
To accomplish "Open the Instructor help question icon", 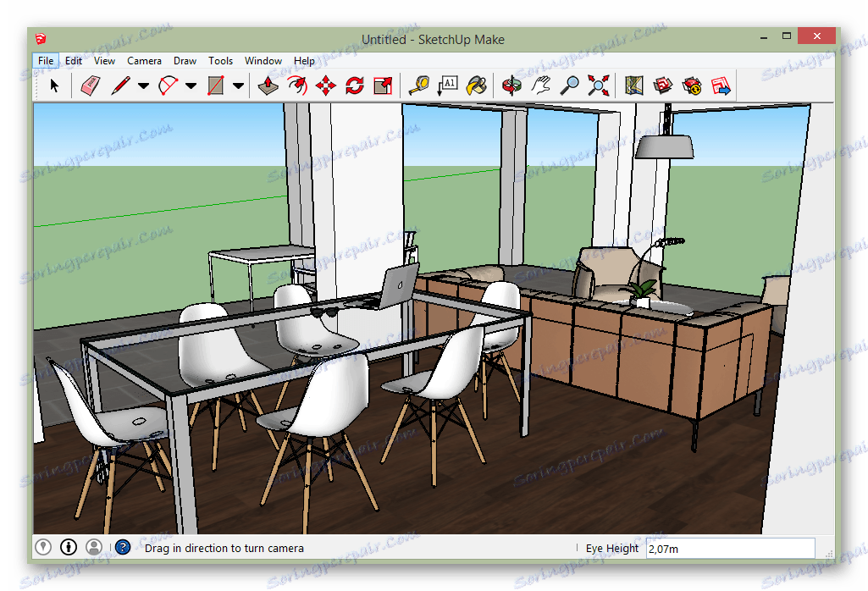I will tap(123, 547).
